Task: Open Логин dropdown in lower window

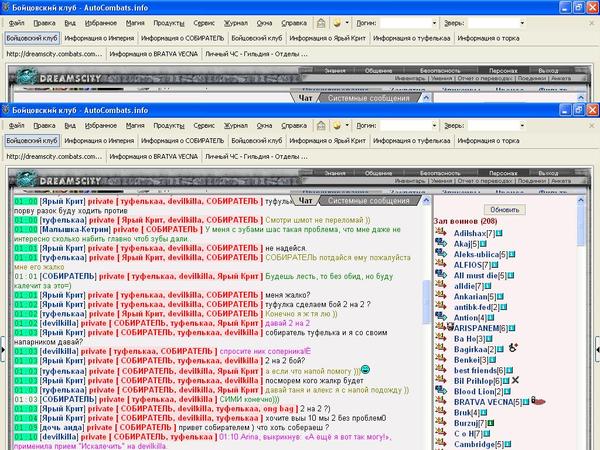Action: click(434, 126)
